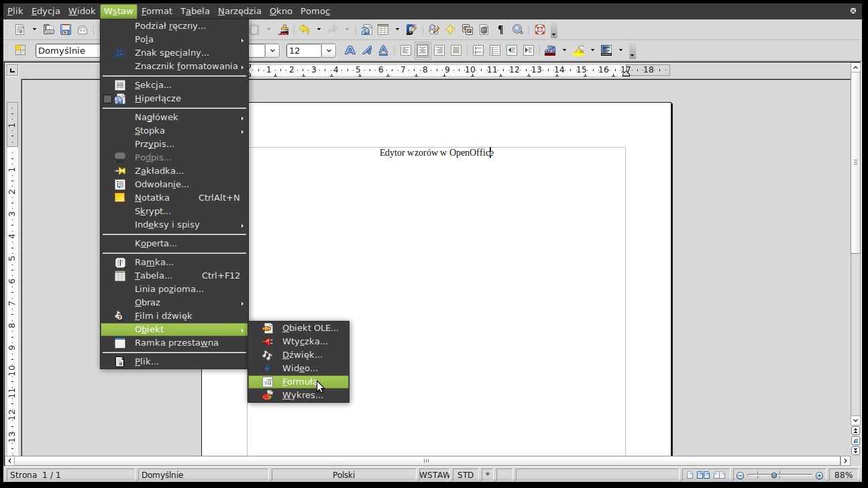The width and height of the screenshot is (868, 488).
Task: Click the Show Draw Functions icon
Action: pyautogui.click(x=411, y=30)
